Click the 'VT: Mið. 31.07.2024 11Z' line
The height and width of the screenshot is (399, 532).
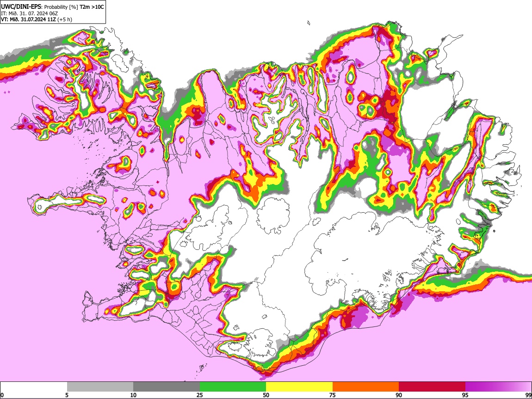tap(28, 19)
